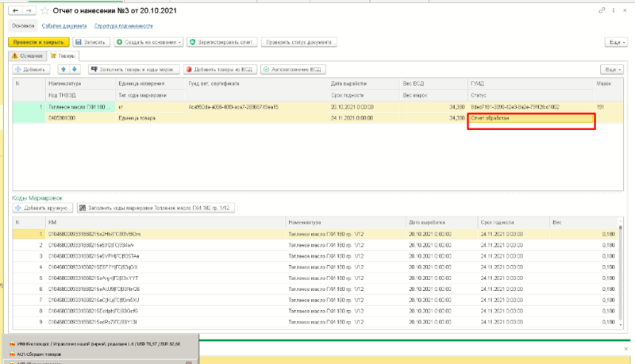The width and height of the screenshot is (635, 364).
Task: Click 'Дата выработки' header in goods table
Action: (364, 84)
